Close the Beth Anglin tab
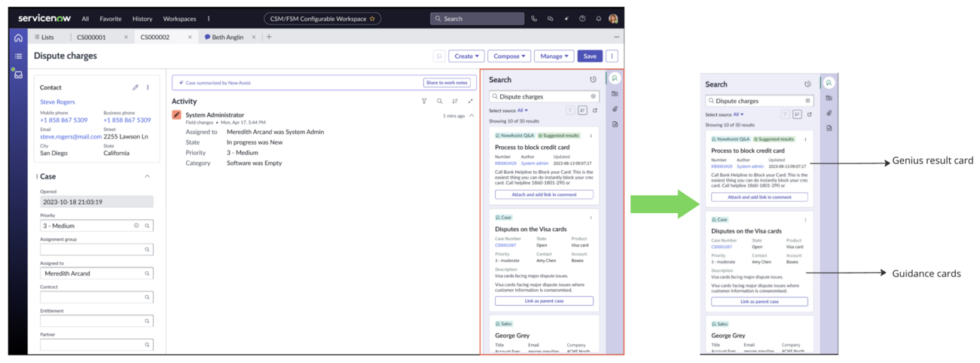Screen dimensions: 980x363 click(254, 37)
